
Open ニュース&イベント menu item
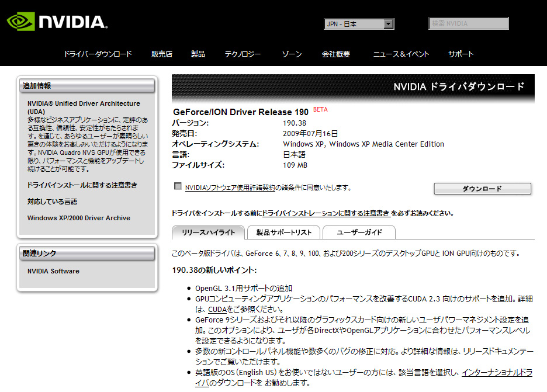[401, 54]
